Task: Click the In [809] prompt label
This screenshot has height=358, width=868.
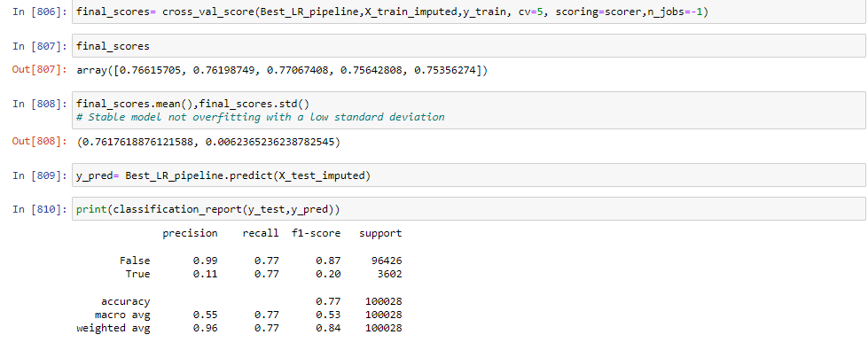Action: tap(39, 175)
